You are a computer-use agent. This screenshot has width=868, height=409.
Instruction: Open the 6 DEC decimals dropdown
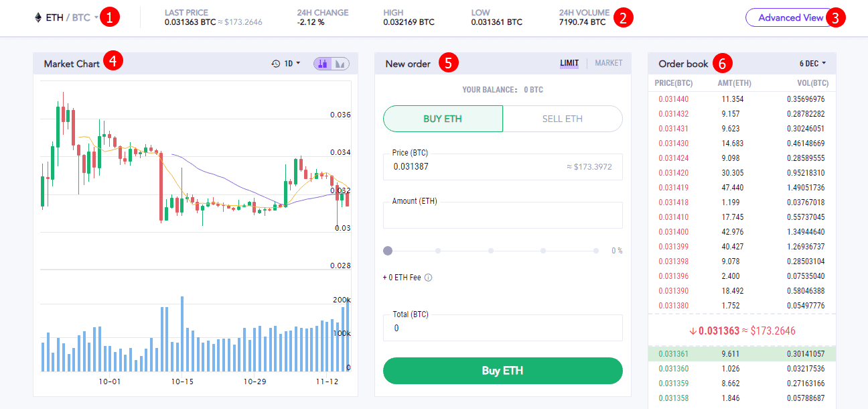pos(812,64)
